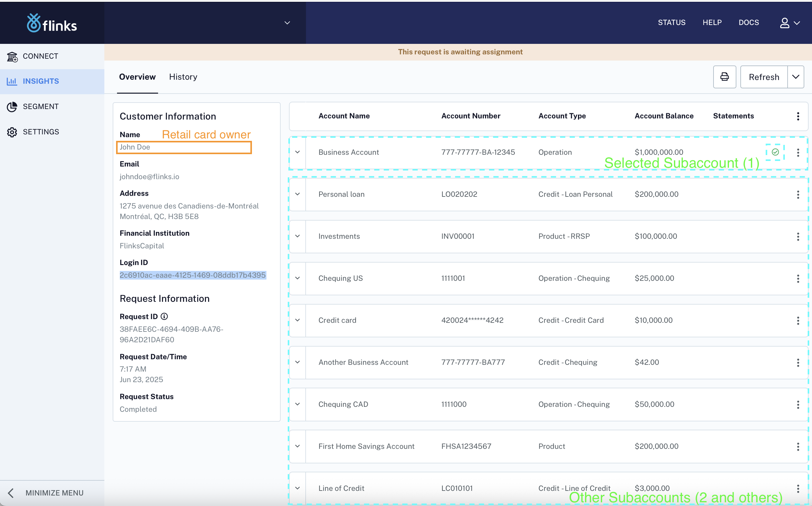Open the Refresh dropdown arrow
The image size is (812, 506).
795,77
